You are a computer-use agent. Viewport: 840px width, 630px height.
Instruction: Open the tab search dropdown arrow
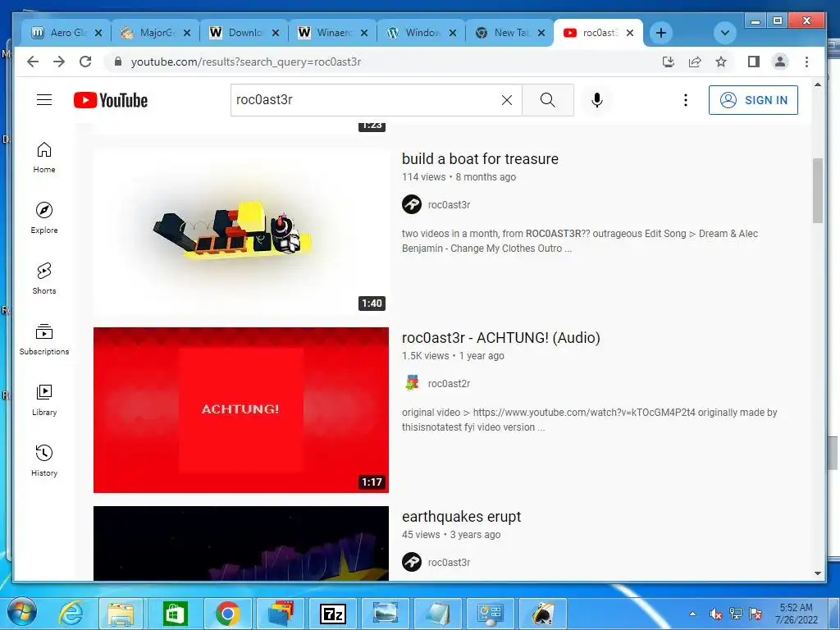(x=725, y=33)
